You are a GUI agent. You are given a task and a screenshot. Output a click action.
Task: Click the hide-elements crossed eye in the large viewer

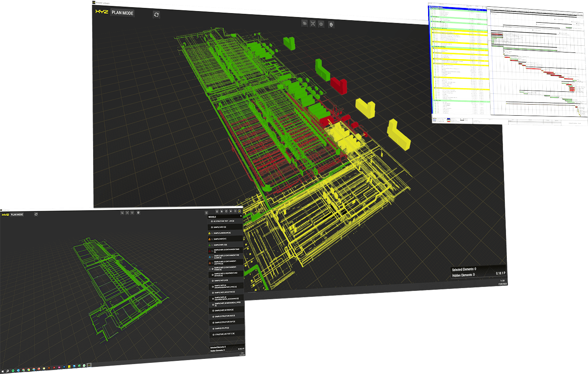click(305, 23)
